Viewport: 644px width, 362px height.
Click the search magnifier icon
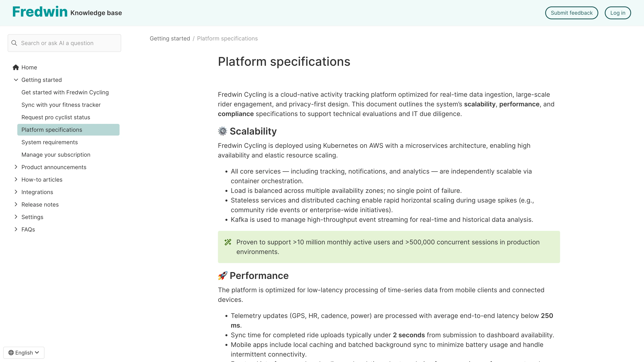pos(14,43)
